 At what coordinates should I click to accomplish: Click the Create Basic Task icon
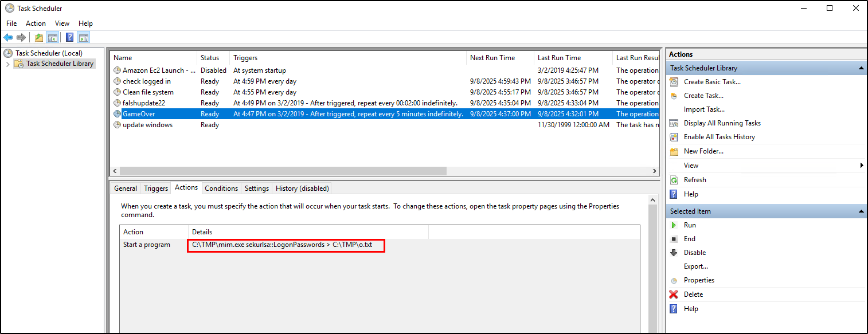pos(674,82)
